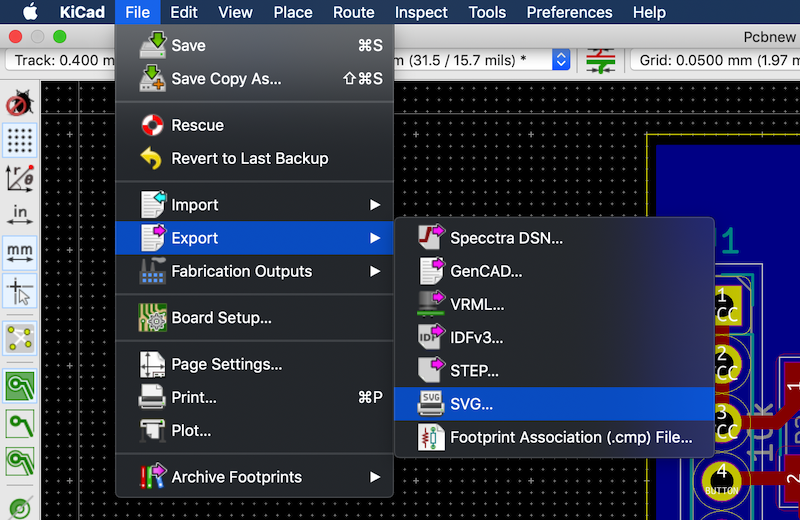Click the SVG printer icon
Viewport: 800px width, 520px height.
[x=431, y=404]
